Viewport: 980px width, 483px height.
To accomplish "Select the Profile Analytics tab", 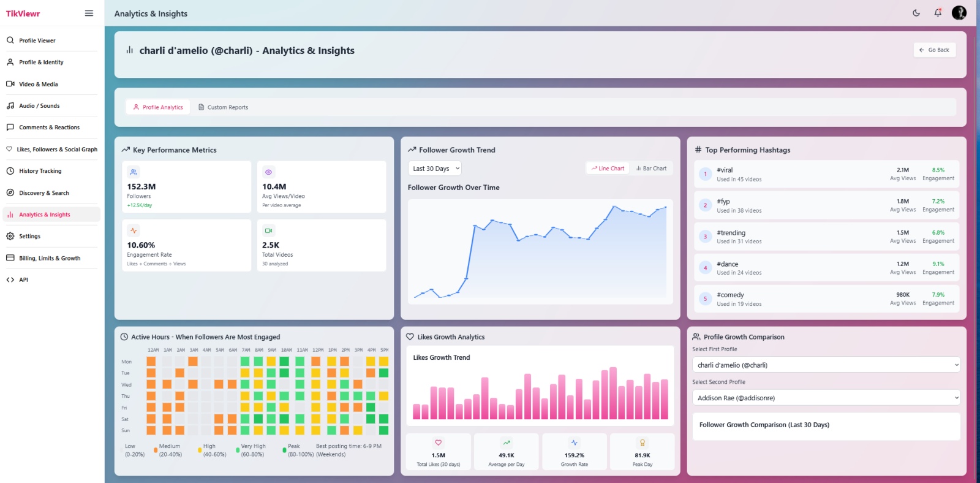I will coord(158,107).
